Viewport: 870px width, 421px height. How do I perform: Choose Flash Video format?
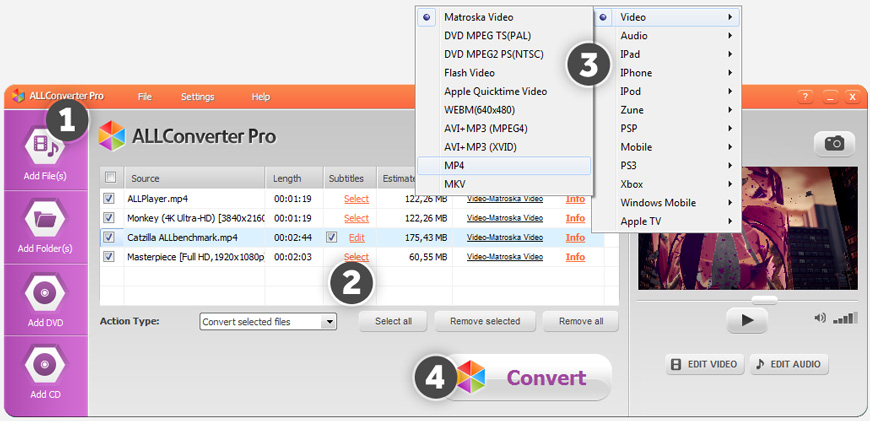pyautogui.click(x=504, y=73)
